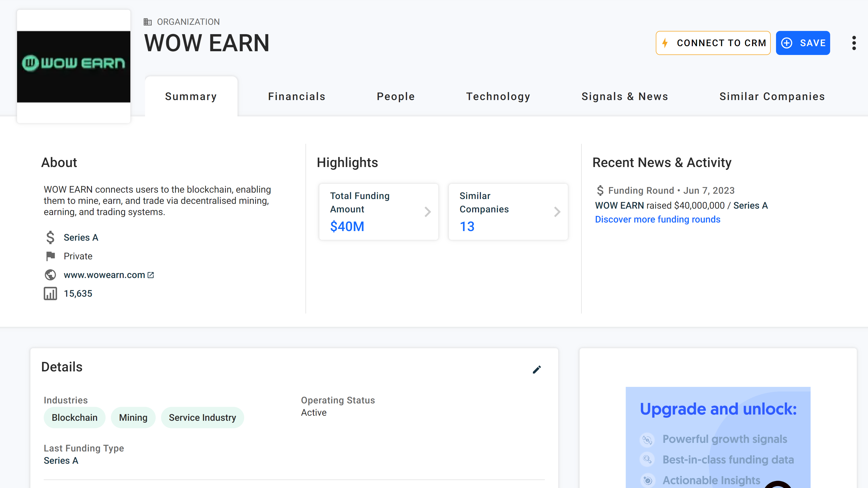The width and height of the screenshot is (868, 488).
Task: View the Similar Companies tab
Action: click(772, 97)
